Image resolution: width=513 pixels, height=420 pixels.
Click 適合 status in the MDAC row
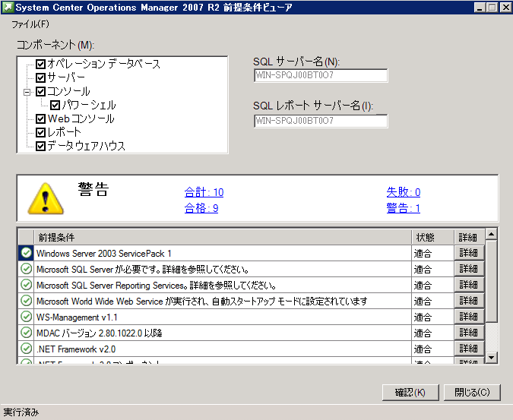point(423,333)
